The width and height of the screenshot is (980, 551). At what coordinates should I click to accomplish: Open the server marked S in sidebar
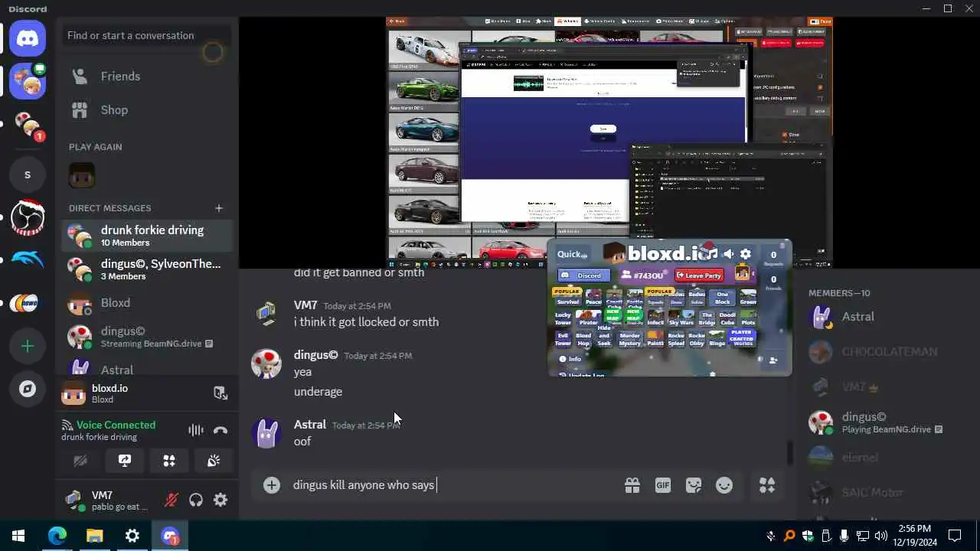pos(28,174)
